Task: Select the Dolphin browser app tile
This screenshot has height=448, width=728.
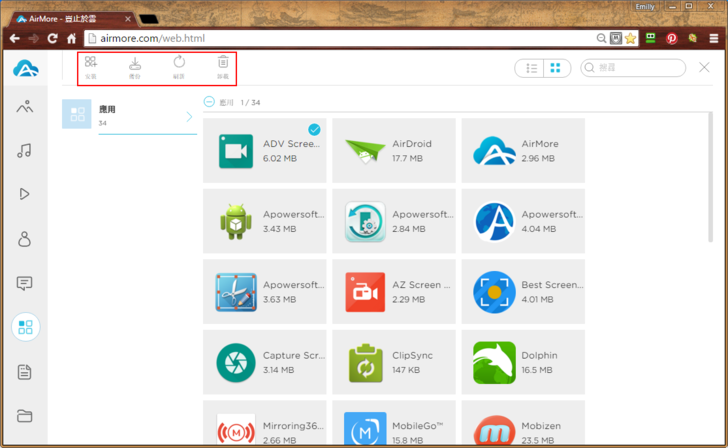Action: (x=523, y=362)
